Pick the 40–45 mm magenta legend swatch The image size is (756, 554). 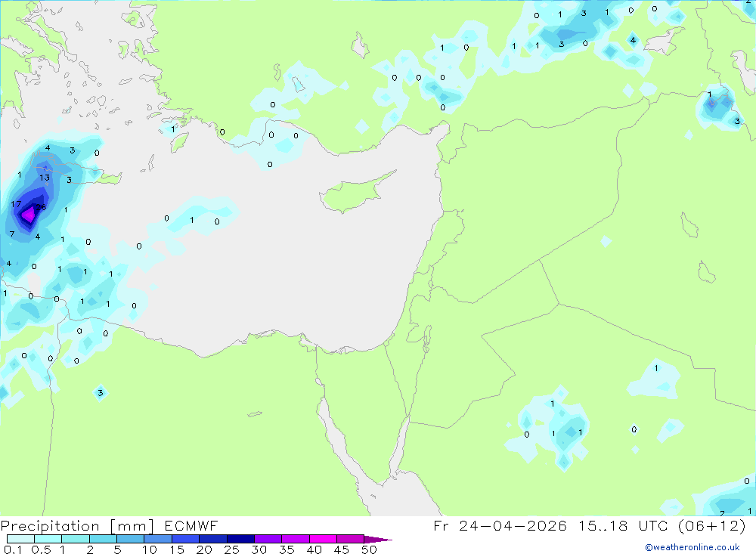tap(323, 539)
